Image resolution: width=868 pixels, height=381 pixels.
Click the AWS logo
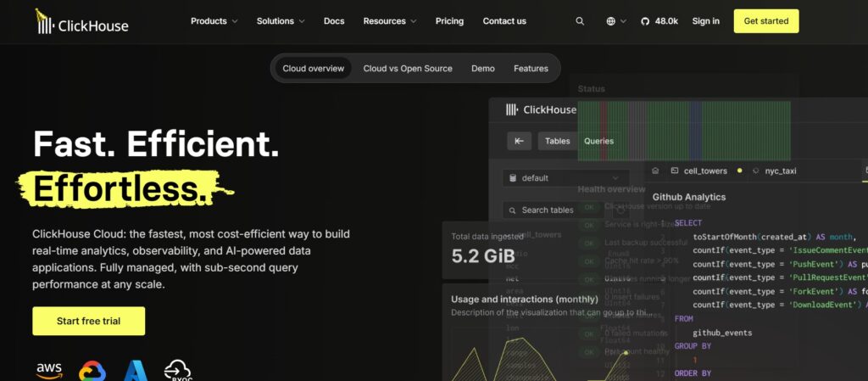click(49, 371)
